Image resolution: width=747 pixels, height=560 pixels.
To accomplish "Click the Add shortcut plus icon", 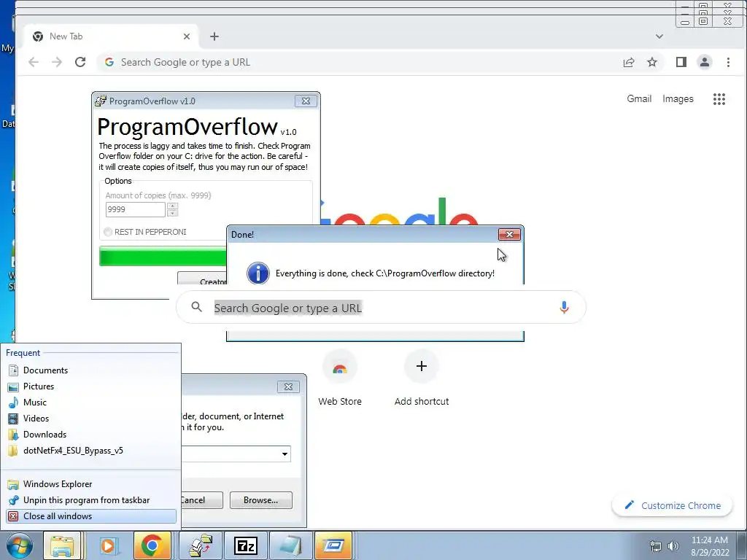I will 421,366.
